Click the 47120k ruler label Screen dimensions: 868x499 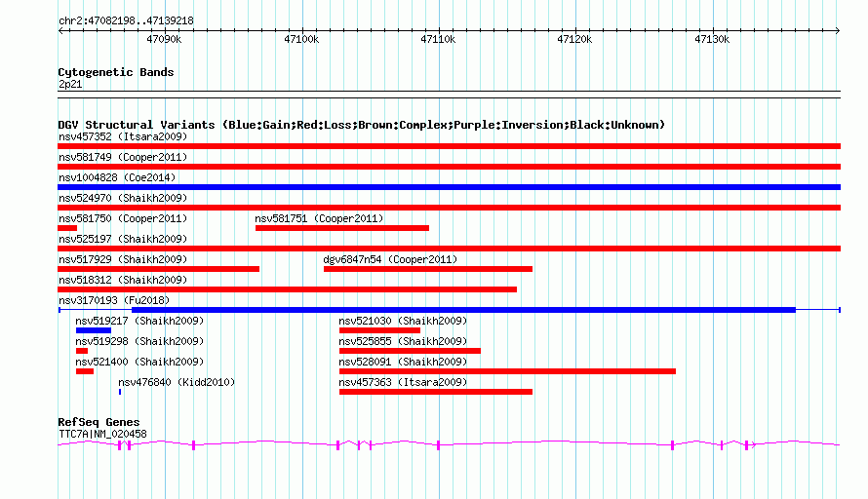[574, 39]
